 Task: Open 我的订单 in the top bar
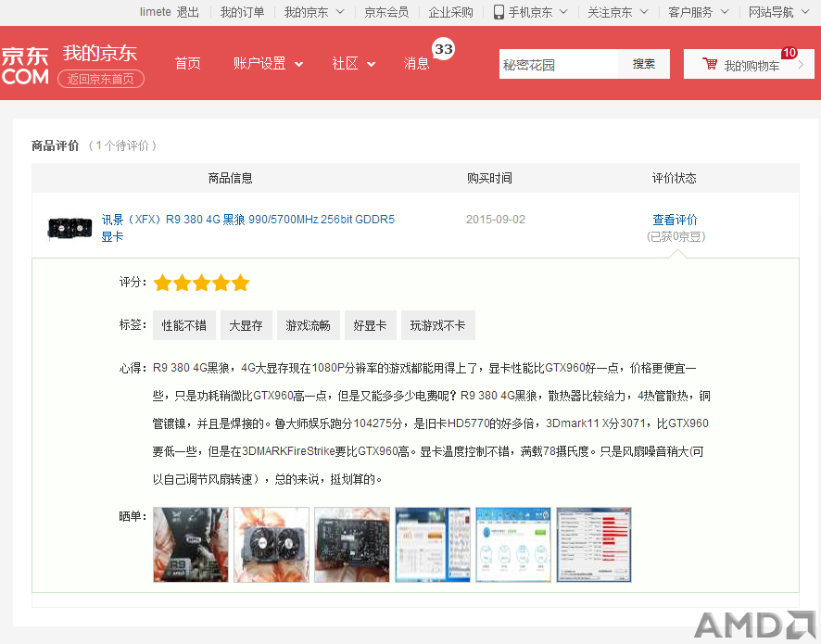[x=242, y=12]
